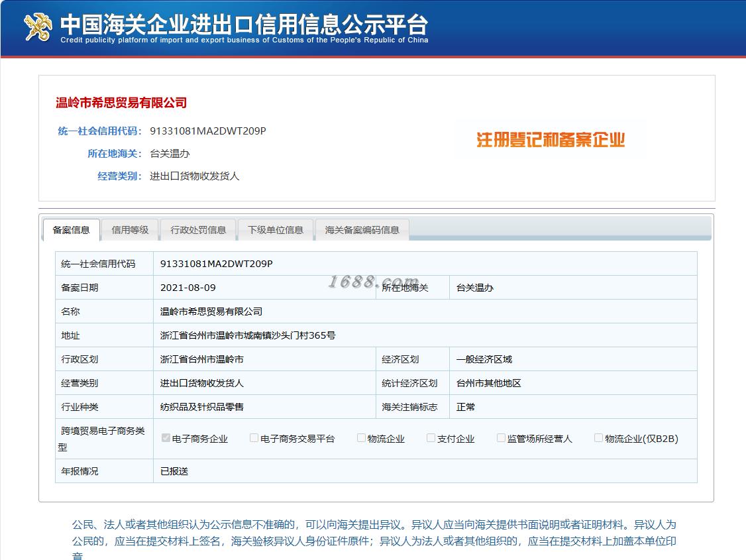
Task: Open the 备案信息 tab
Action: pyautogui.click(x=72, y=230)
